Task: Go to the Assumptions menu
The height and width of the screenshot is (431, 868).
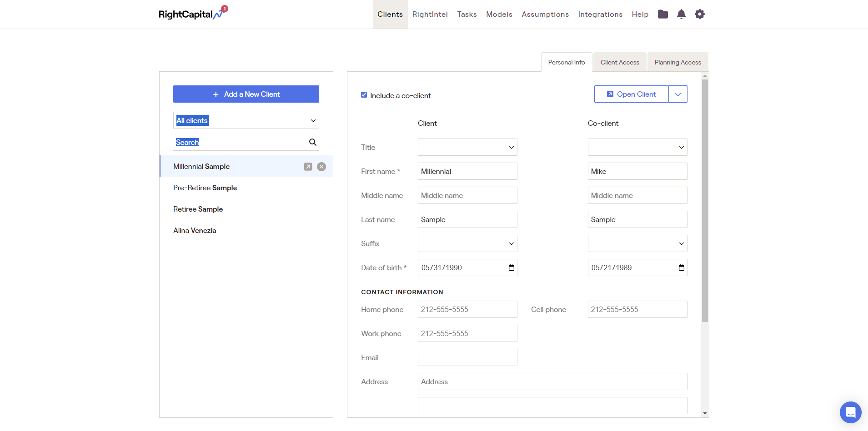Action: [545, 14]
